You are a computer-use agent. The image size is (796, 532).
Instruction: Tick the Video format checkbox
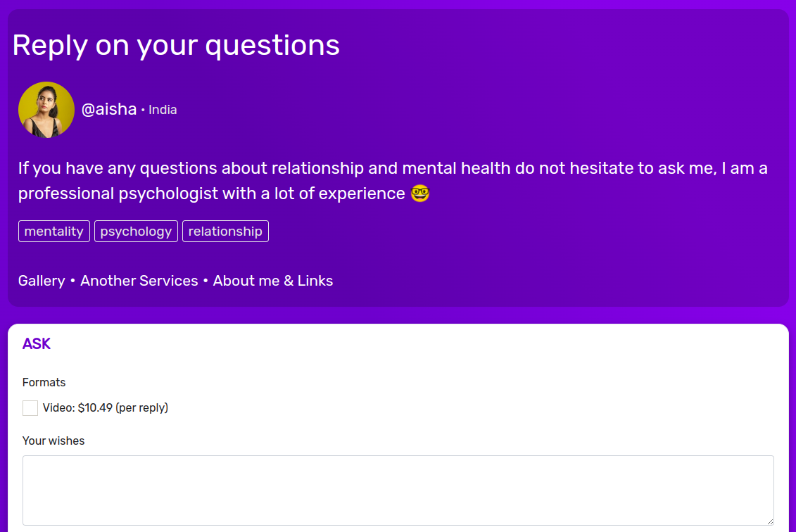click(30, 407)
